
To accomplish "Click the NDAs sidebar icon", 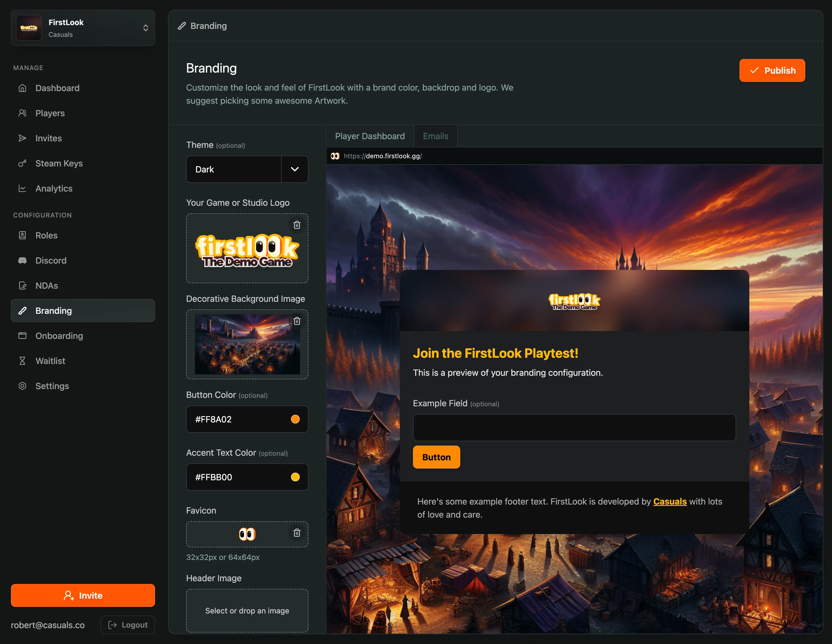I will (x=23, y=285).
